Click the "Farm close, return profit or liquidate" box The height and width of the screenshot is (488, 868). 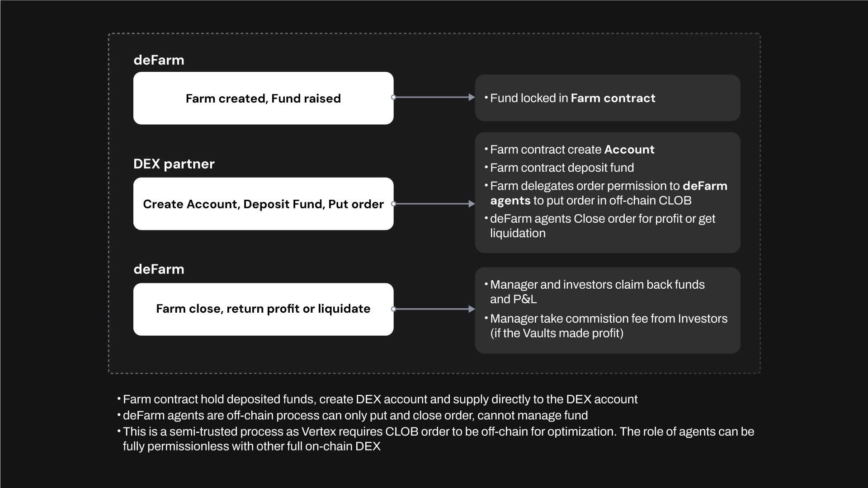point(263,309)
